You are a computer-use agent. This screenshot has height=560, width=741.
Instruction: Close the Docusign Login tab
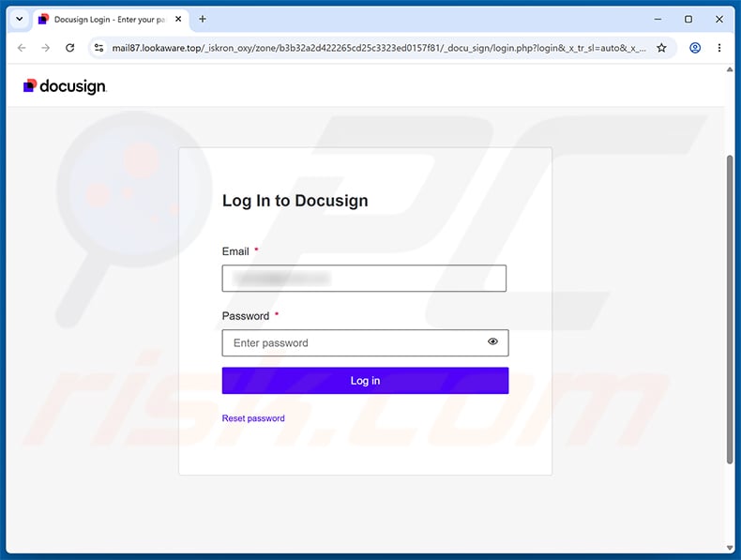[x=178, y=19]
